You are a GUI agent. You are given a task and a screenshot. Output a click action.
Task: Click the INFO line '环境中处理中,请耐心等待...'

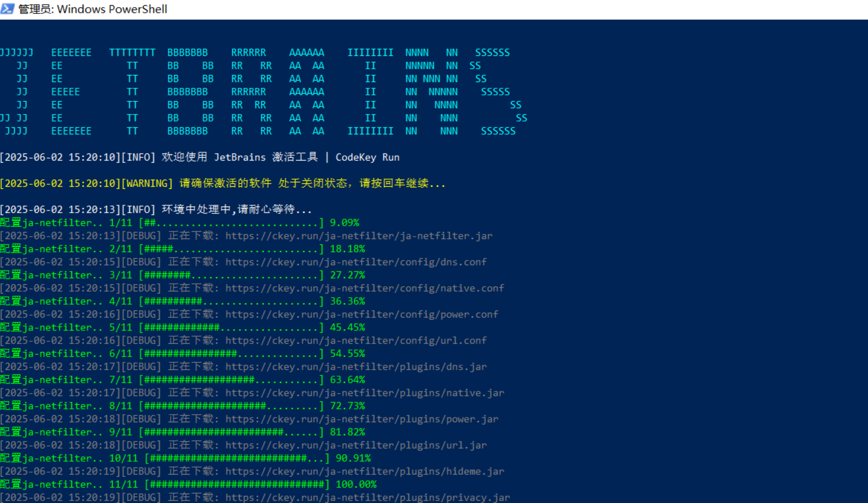156,209
